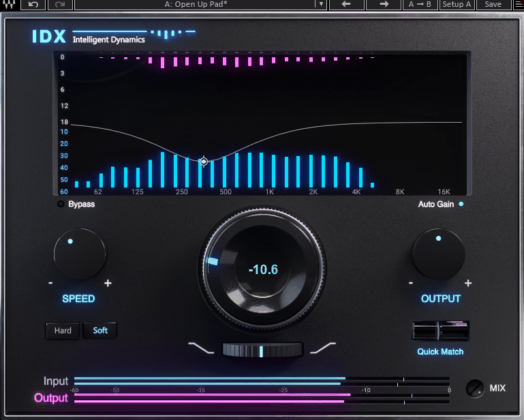The width and height of the screenshot is (524, 420).
Task: Click the OUTPUT label
Action: click(441, 299)
